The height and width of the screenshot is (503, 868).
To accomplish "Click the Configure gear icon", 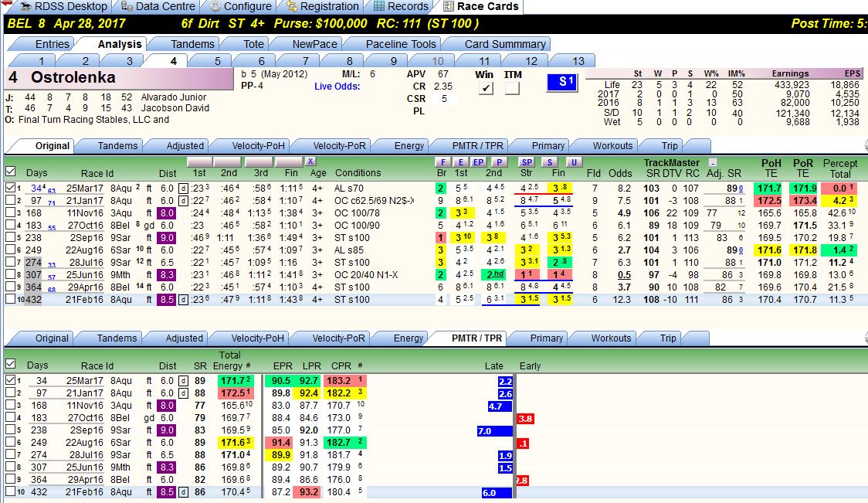I will coord(215,7).
